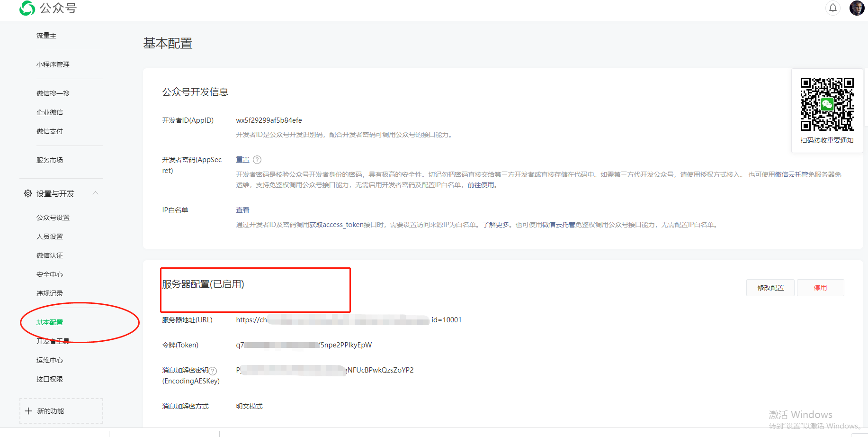The width and height of the screenshot is (868, 437).
Task: Open 企业微信 in sidebar
Action: [x=50, y=112]
